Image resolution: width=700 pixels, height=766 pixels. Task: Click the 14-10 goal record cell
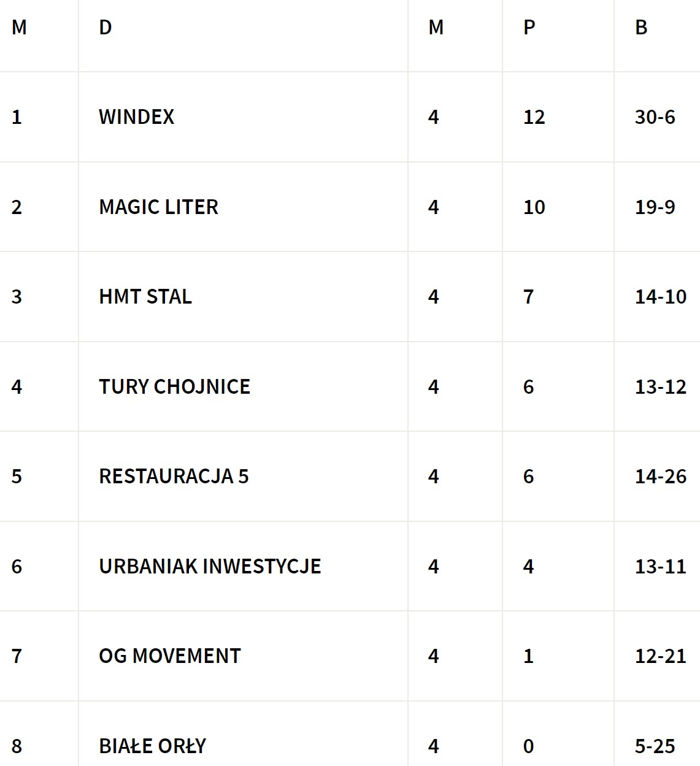660,297
